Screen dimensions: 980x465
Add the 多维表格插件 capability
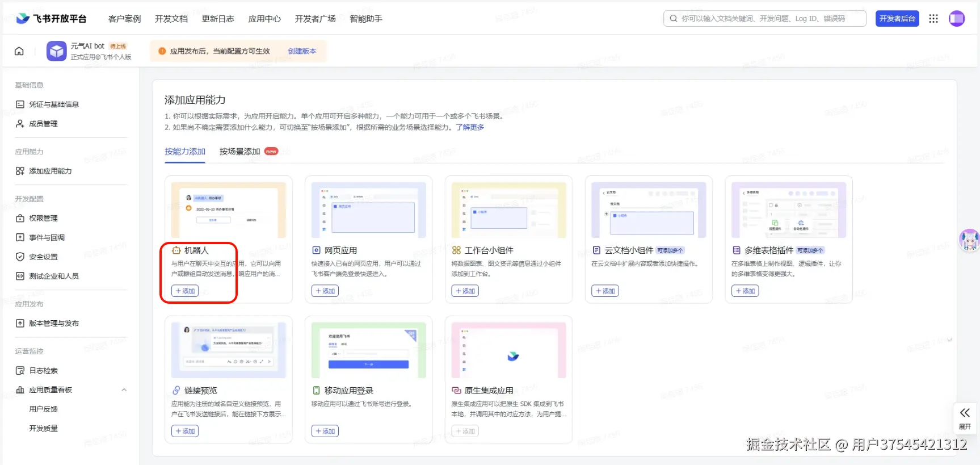[x=745, y=291]
